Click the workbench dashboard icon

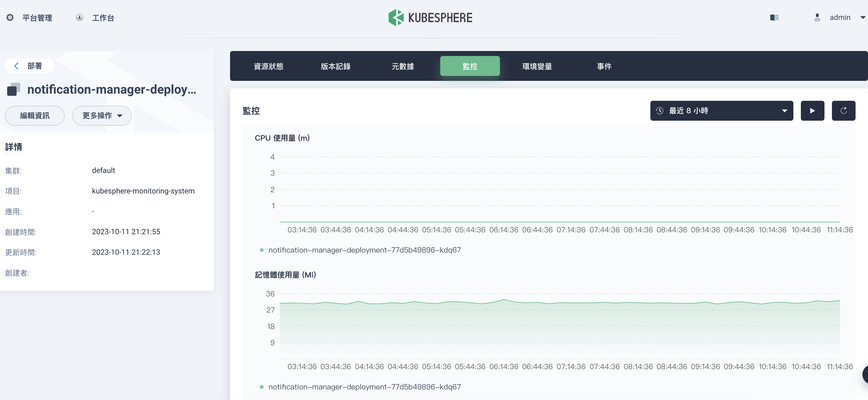80,17
